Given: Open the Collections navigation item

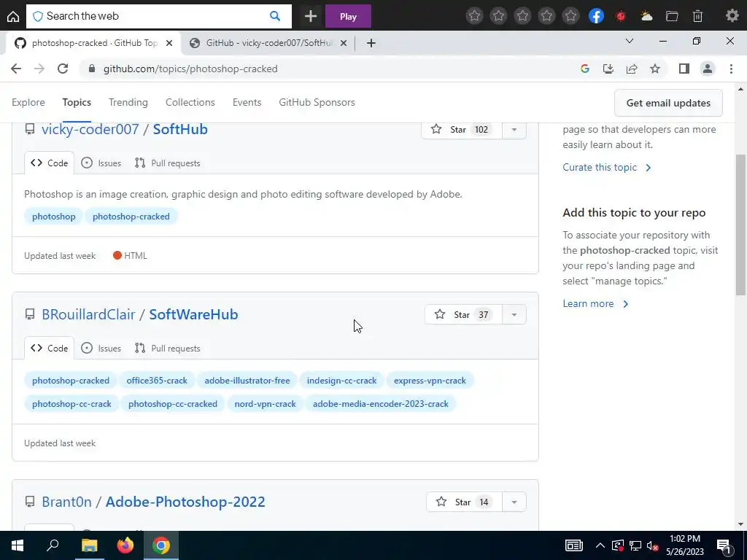Looking at the screenshot, I should (x=190, y=102).
